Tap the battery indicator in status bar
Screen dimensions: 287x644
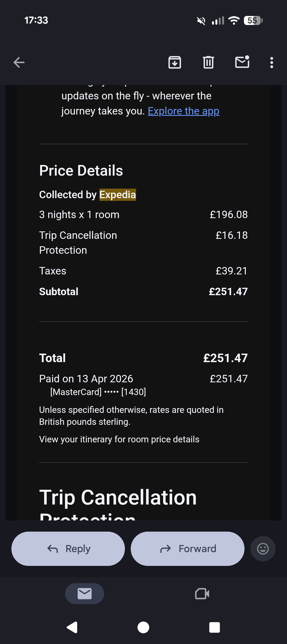point(253,20)
